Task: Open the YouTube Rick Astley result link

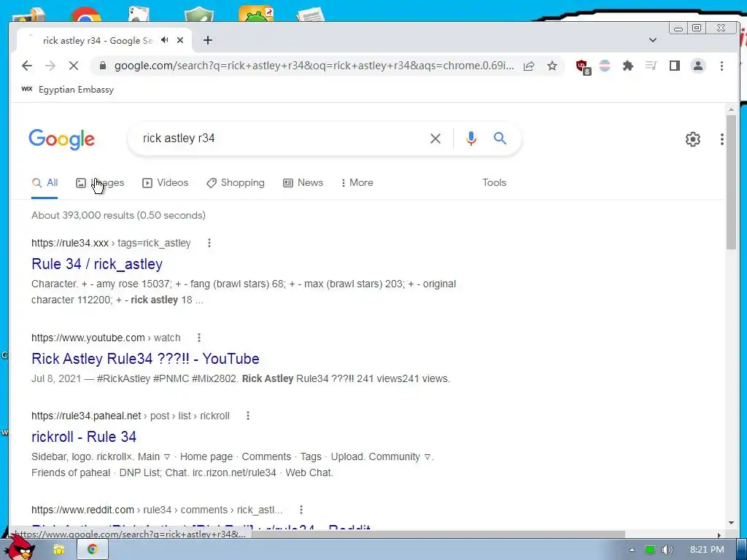Action: point(145,359)
